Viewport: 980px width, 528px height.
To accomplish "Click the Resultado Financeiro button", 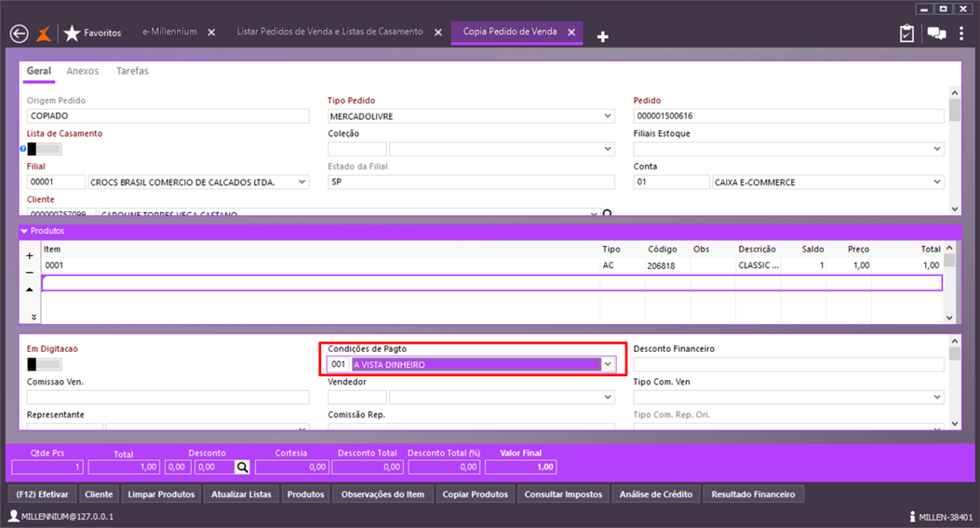I will pyautogui.click(x=753, y=494).
